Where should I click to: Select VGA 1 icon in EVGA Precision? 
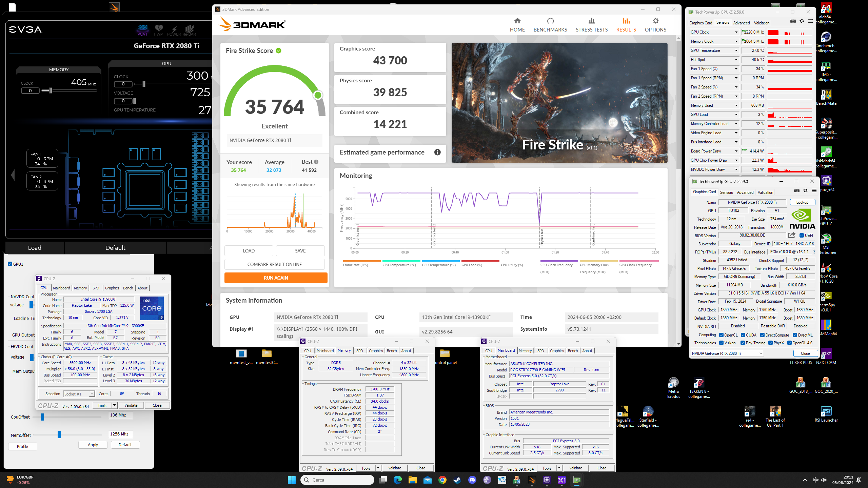point(142,30)
